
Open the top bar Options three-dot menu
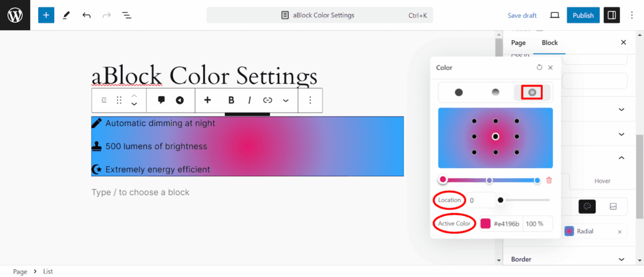(631, 15)
